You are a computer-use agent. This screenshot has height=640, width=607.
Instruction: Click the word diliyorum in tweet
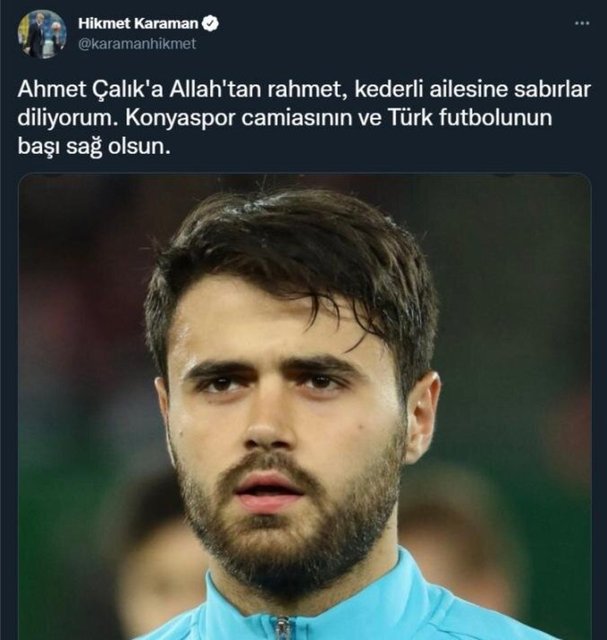pos(69,118)
